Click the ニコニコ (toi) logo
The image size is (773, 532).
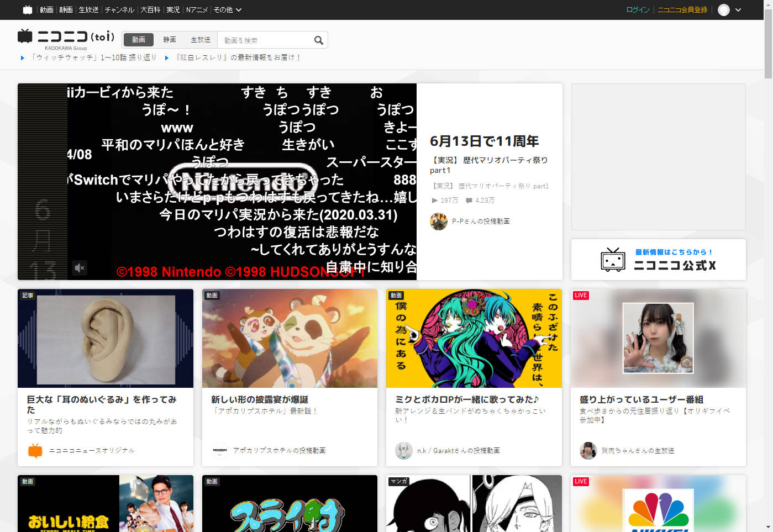[x=66, y=38]
